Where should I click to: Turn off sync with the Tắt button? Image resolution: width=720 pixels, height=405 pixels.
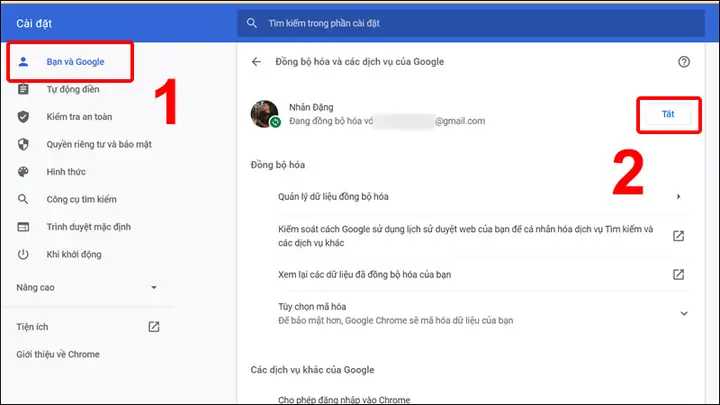[668, 114]
